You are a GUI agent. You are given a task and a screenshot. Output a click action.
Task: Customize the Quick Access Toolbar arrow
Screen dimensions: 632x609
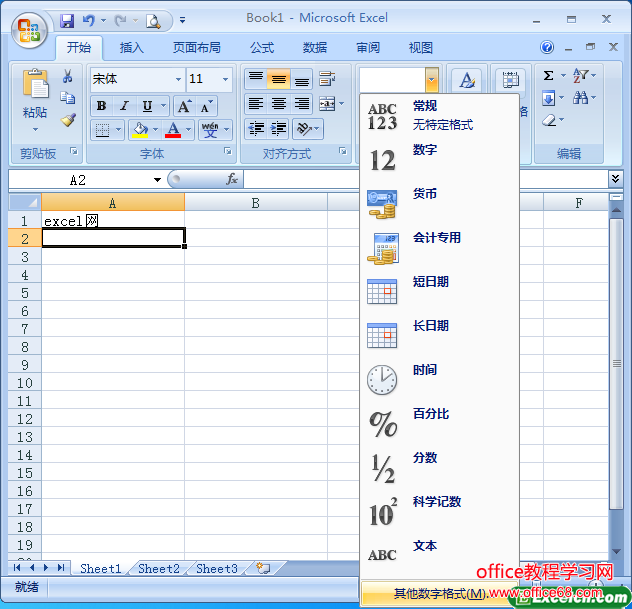(183, 20)
